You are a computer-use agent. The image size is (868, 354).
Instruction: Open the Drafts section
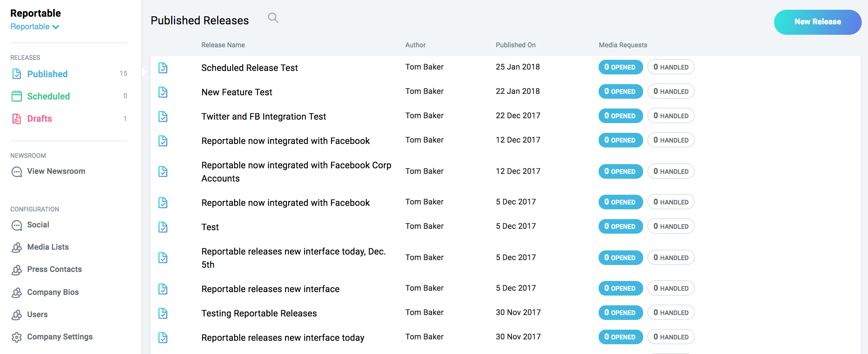point(40,119)
